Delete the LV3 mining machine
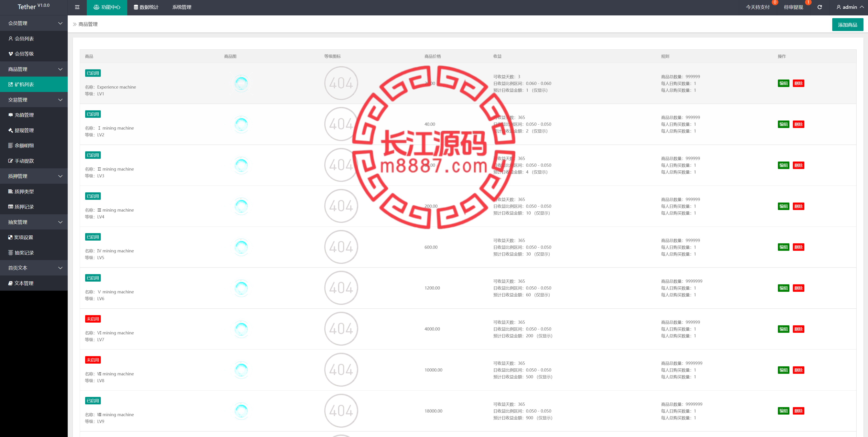 798,165
